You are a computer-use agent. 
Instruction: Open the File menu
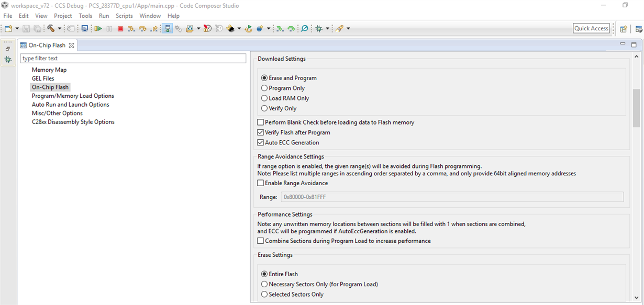[8, 16]
